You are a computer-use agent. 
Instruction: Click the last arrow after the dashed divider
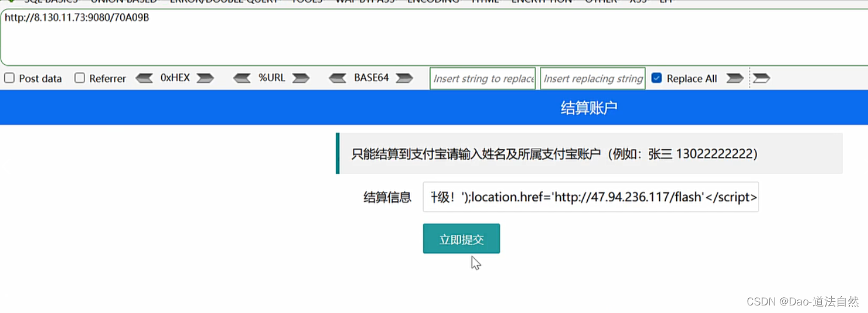point(762,78)
